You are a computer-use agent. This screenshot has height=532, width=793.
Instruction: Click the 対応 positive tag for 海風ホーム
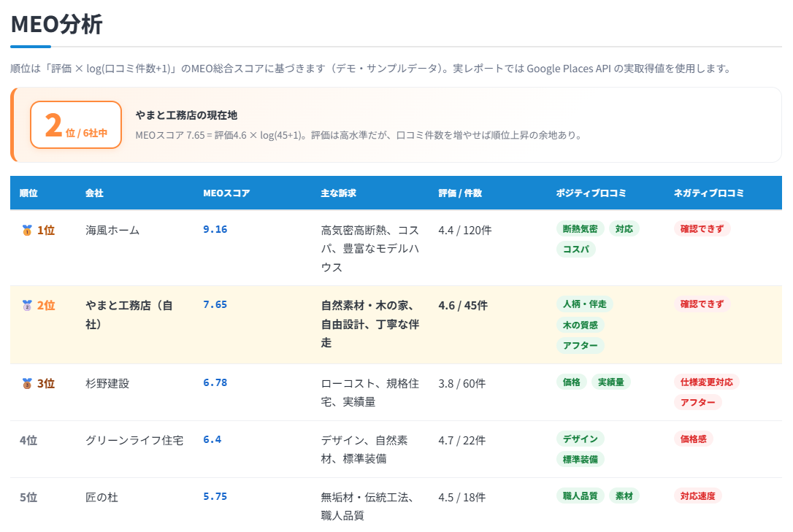pyautogui.click(x=624, y=229)
